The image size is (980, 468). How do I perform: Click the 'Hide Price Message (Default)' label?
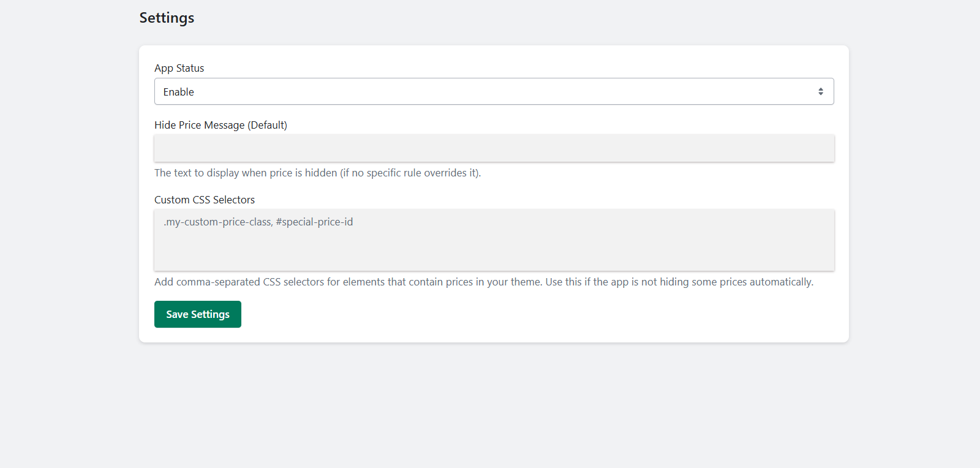pyautogui.click(x=221, y=125)
